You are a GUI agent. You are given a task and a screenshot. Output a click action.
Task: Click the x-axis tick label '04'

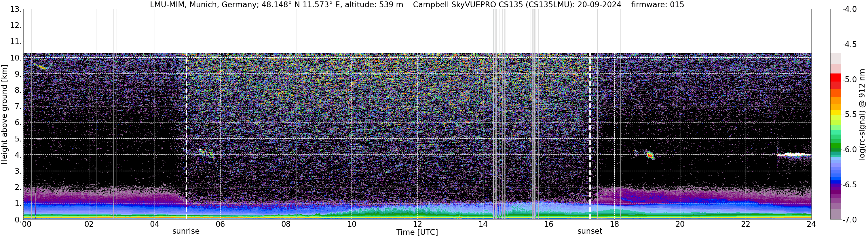pos(155,224)
